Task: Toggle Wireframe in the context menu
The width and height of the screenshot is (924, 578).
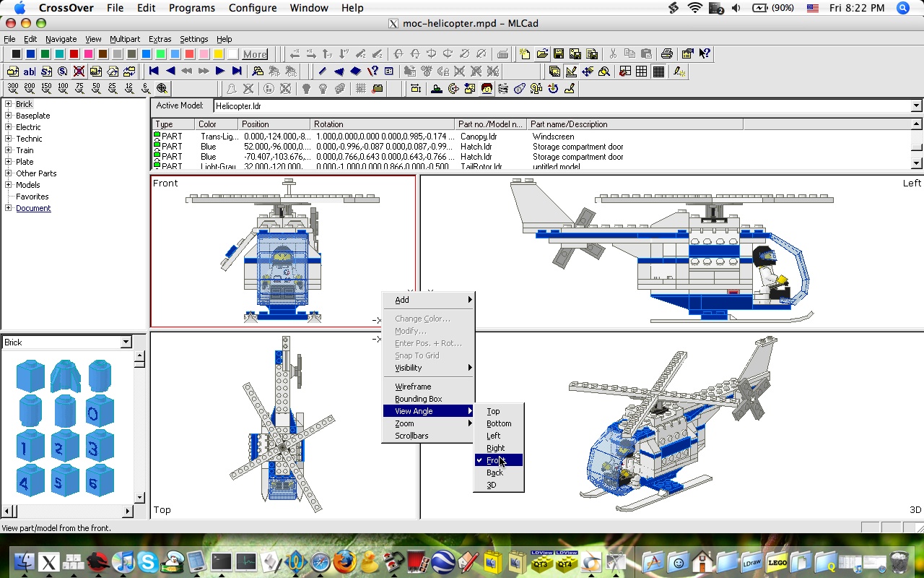Action: click(x=413, y=387)
